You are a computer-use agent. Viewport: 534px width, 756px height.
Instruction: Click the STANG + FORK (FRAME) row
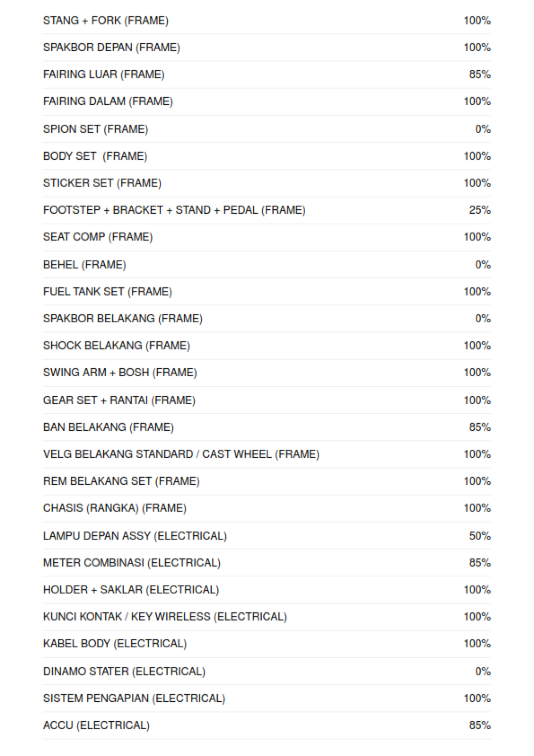coord(105,20)
